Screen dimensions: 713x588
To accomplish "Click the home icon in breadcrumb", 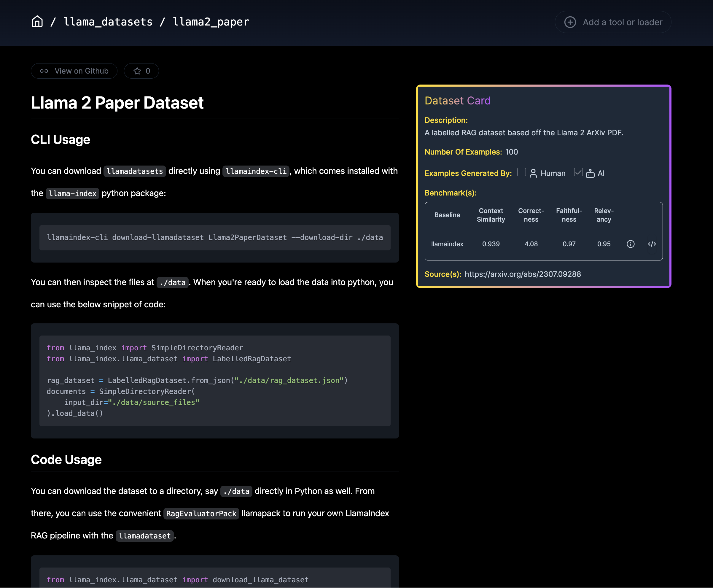I will (x=37, y=22).
